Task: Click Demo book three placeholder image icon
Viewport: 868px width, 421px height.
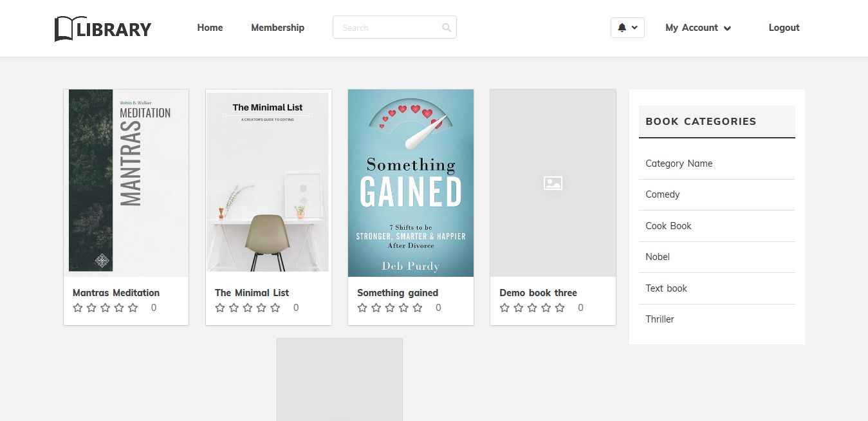Action: click(553, 183)
